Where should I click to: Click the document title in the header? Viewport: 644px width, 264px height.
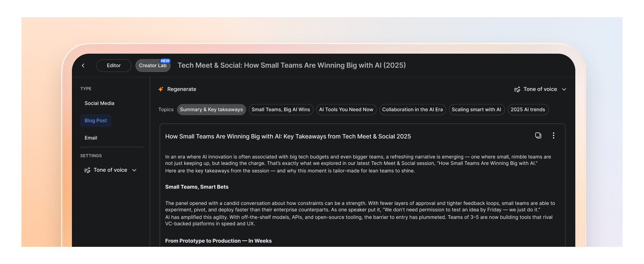(292, 65)
